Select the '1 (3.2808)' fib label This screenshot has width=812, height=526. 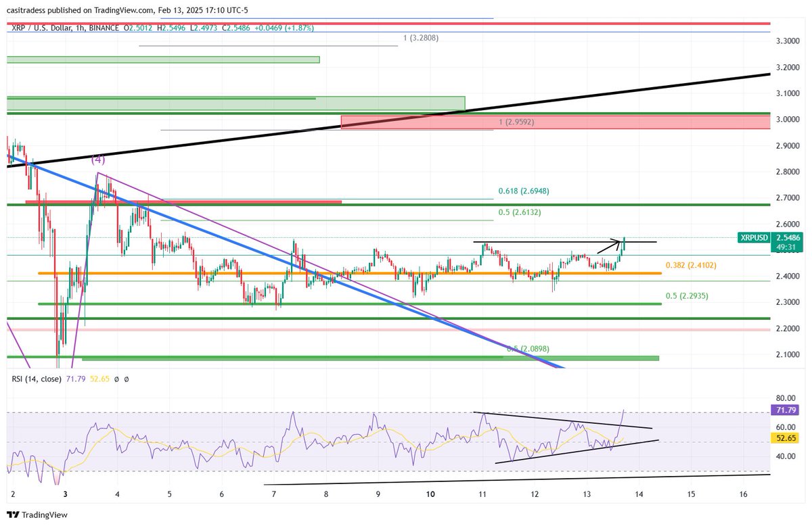(x=421, y=38)
